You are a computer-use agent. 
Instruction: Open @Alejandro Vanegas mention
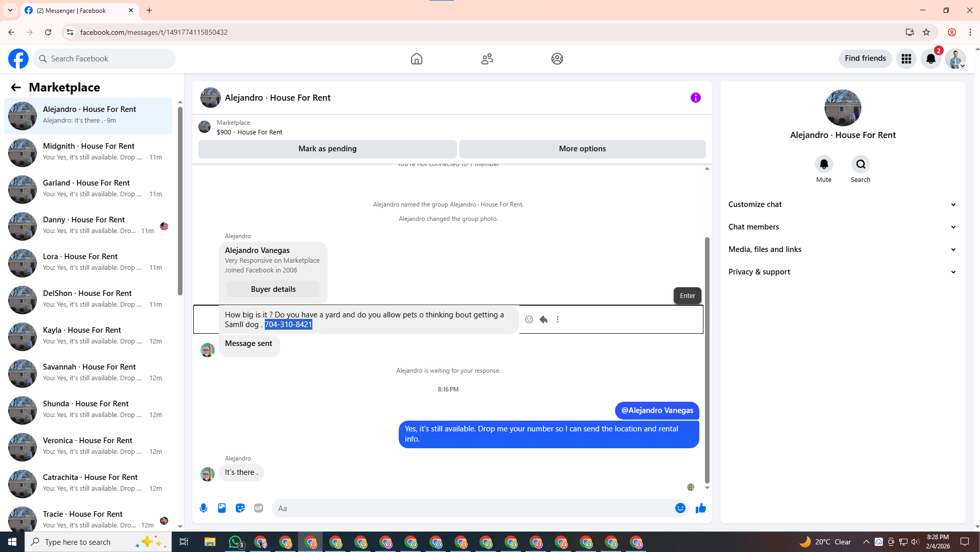(x=657, y=410)
